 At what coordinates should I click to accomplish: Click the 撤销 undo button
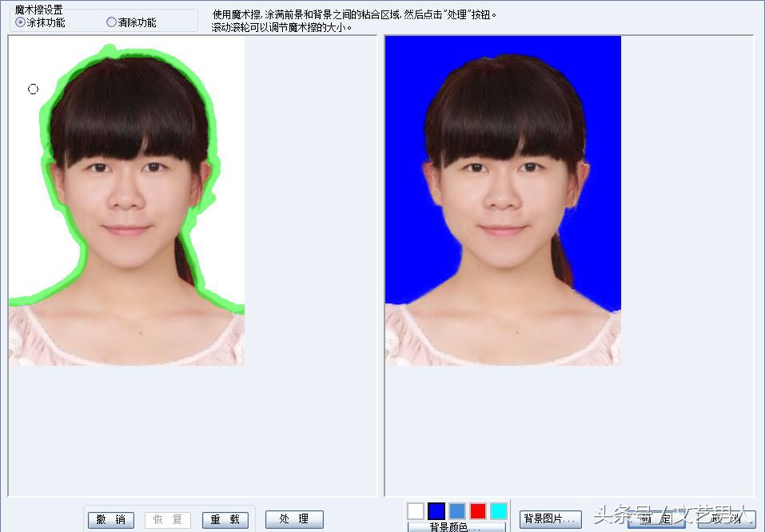pos(111,519)
